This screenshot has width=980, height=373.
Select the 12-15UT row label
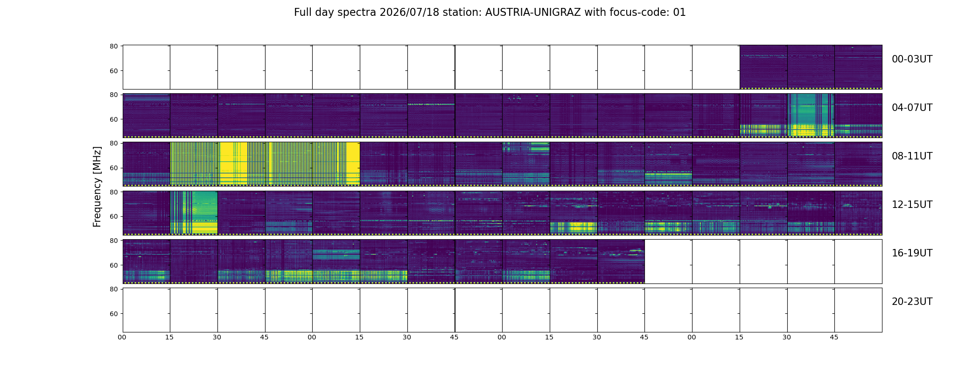click(912, 205)
